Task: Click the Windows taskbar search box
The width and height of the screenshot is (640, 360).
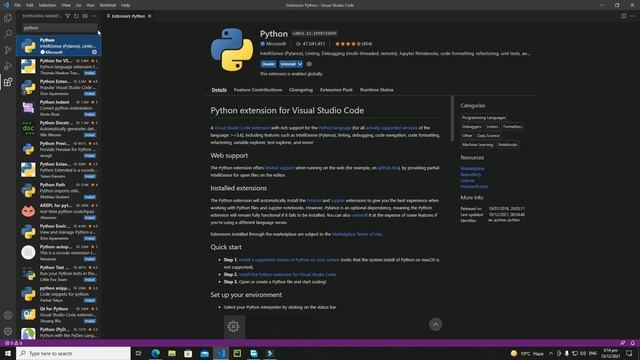Action: coord(73,353)
